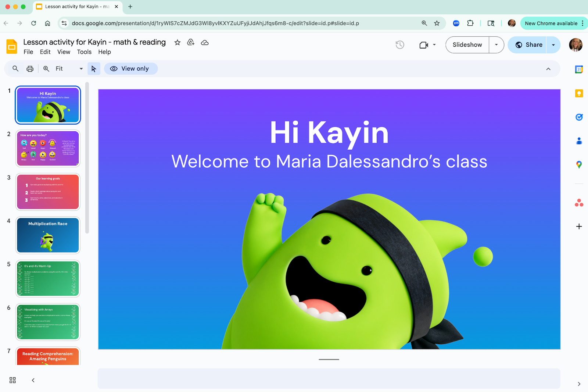The width and height of the screenshot is (588, 392).
Task: Click the Welcome to Maria Dalessandro's class subtitle
Action: pyautogui.click(x=329, y=161)
